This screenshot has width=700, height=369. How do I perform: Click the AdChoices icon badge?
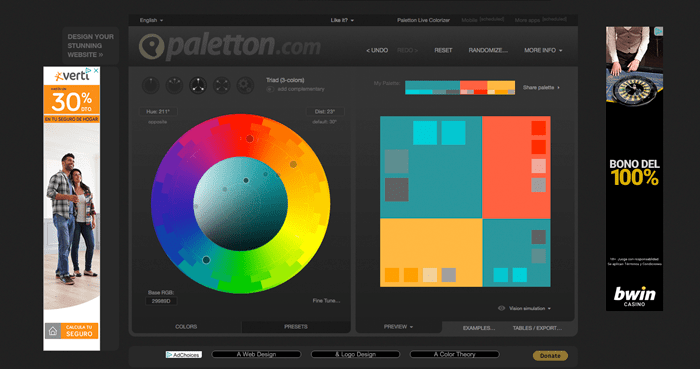183,355
